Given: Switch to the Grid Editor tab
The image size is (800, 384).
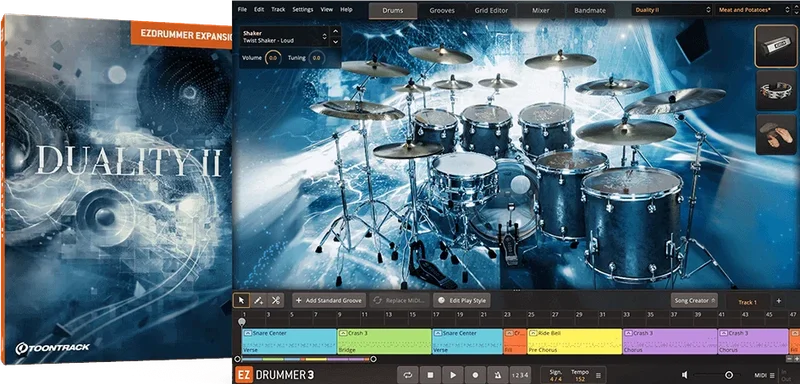Looking at the screenshot, I should click(x=491, y=10).
